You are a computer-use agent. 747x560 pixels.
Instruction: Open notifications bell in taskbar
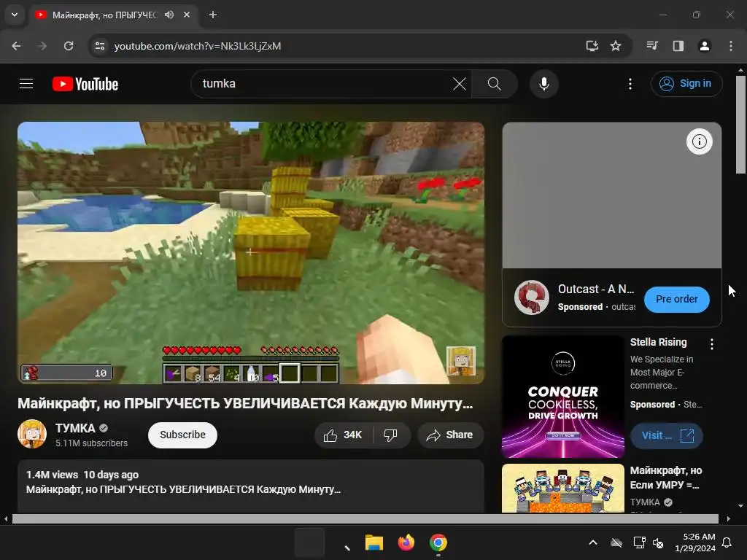tap(727, 542)
